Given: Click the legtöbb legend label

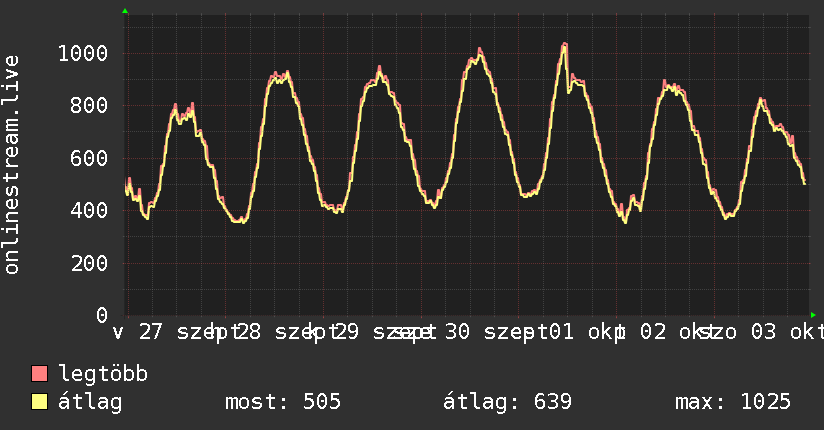Looking at the screenshot, I should pyautogui.click(x=103, y=374).
